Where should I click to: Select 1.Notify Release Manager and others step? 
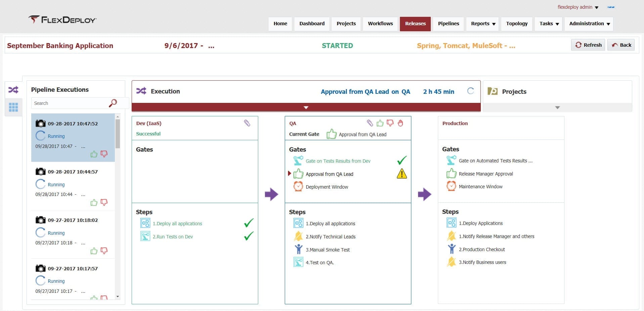(497, 236)
